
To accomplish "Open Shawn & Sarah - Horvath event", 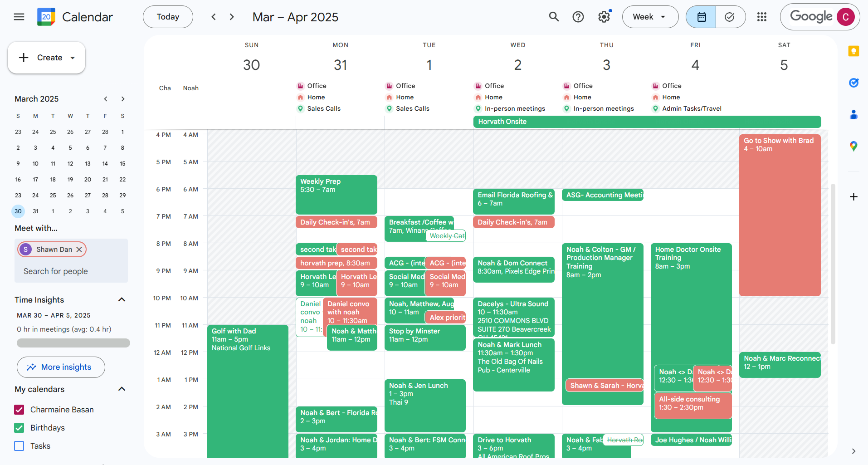I will (605, 386).
